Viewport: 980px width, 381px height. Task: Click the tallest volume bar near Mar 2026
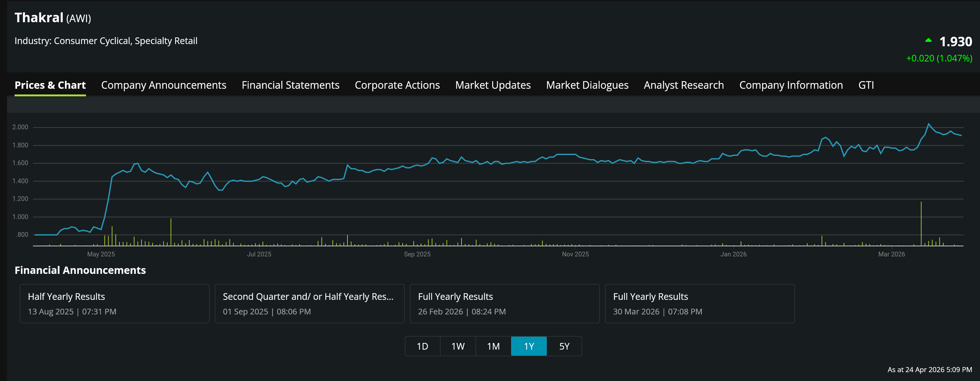click(921, 223)
